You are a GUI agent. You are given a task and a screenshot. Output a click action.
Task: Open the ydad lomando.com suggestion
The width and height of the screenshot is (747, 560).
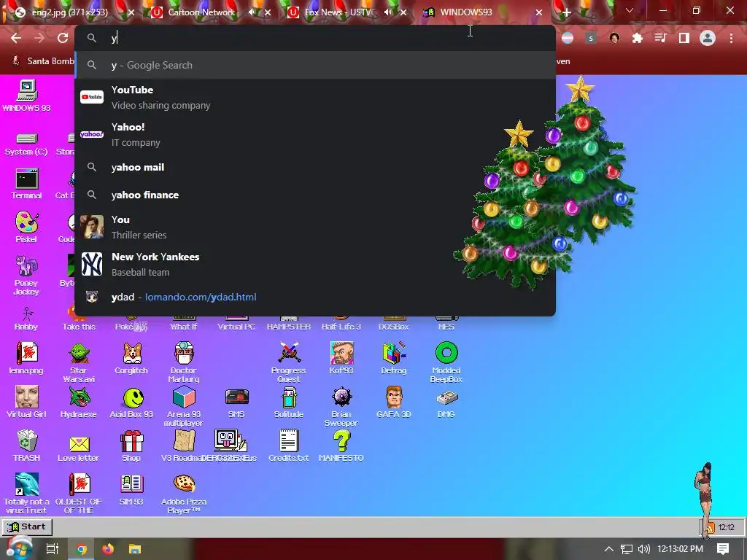tap(315, 297)
